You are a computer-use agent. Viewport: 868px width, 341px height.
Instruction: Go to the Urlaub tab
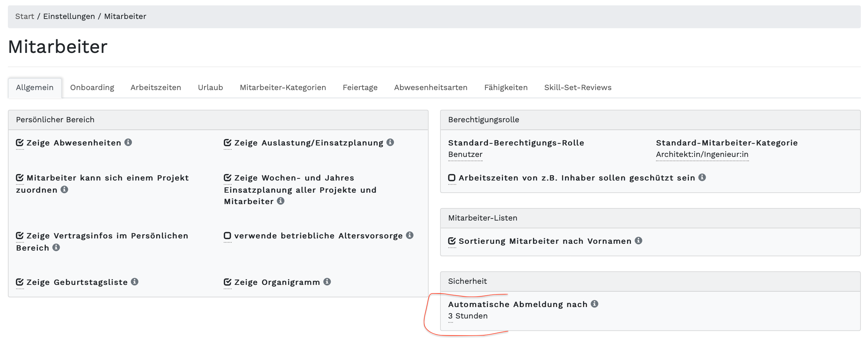pyautogui.click(x=210, y=88)
